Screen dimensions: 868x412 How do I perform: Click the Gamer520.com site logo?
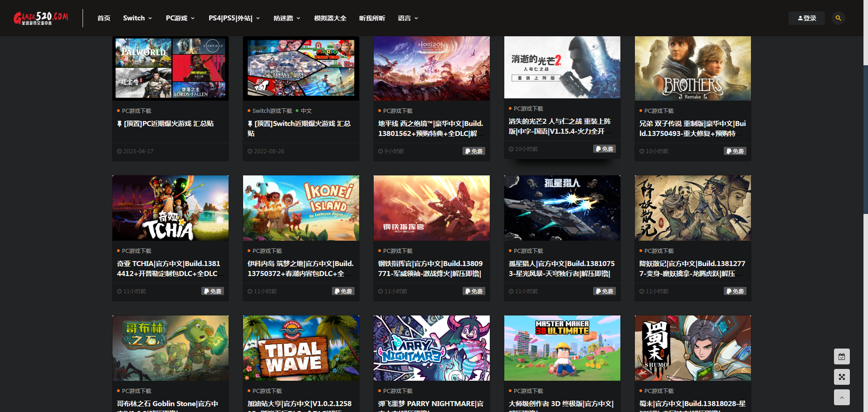(41, 18)
